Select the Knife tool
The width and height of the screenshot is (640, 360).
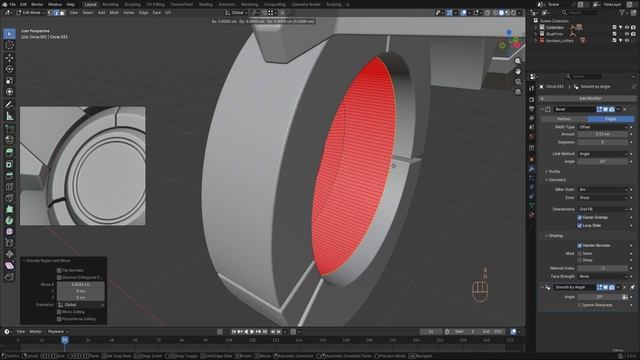pos(9,198)
